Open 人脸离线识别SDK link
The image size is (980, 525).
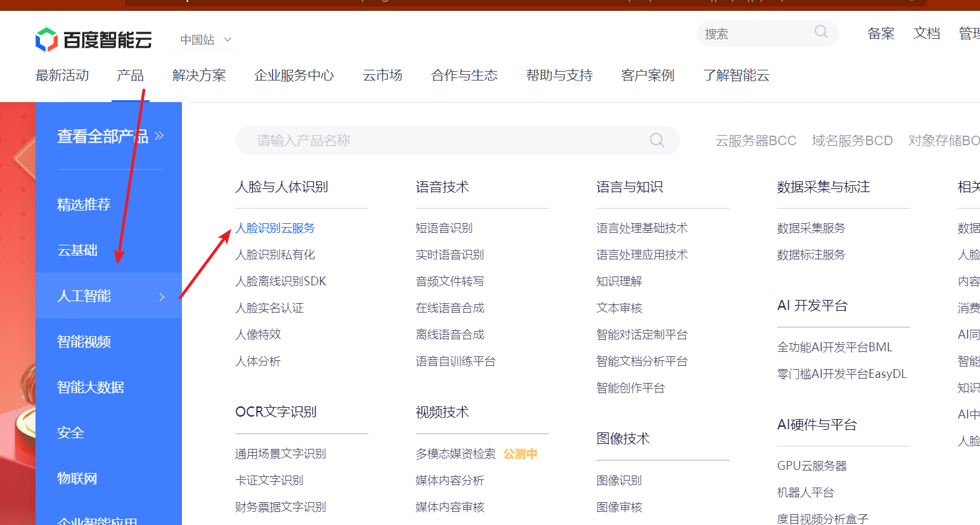[281, 282]
